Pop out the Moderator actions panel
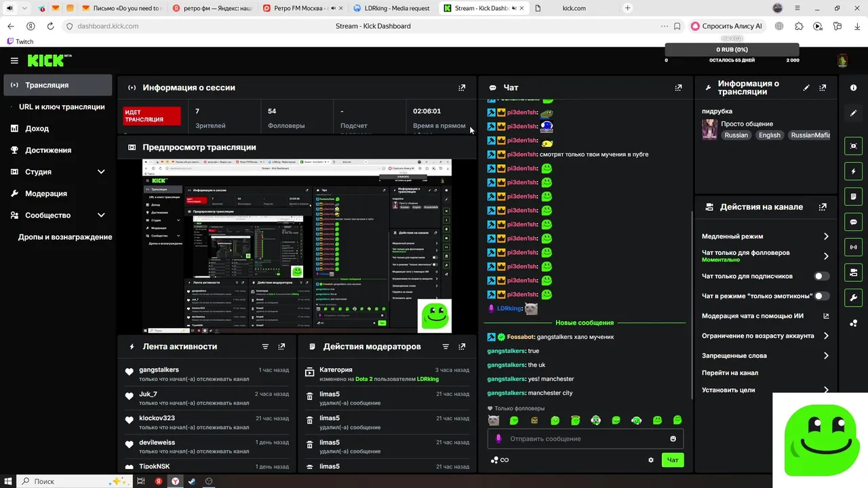 (x=462, y=346)
